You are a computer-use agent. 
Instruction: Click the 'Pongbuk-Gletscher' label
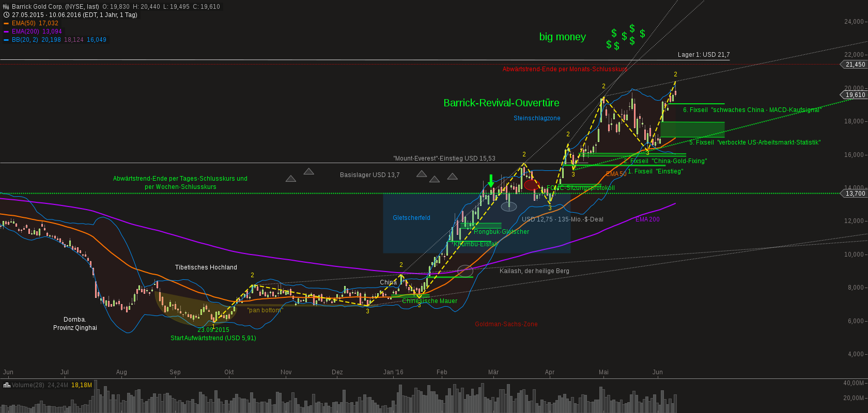click(x=502, y=232)
